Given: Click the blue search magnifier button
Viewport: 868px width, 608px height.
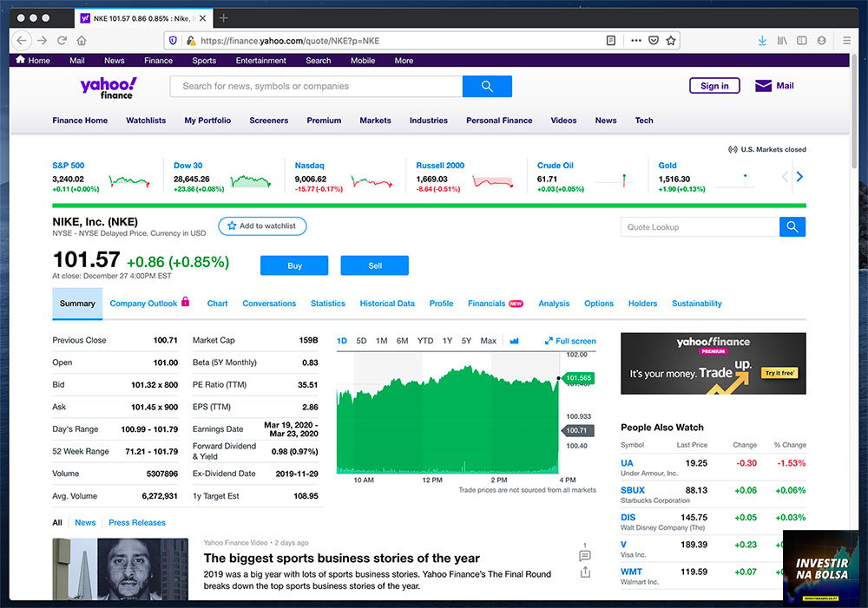Looking at the screenshot, I should pyautogui.click(x=487, y=87).
